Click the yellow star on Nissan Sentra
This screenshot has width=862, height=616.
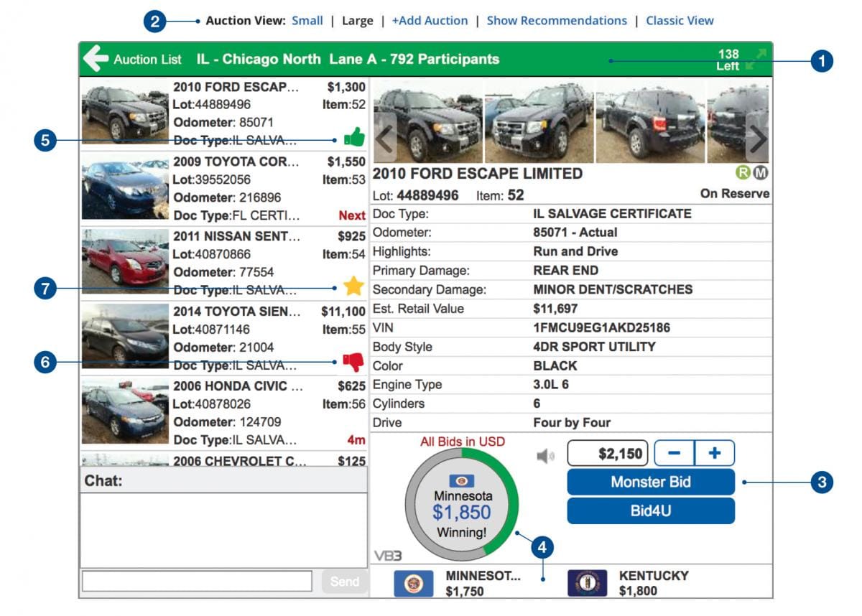[x=353, y=286]
